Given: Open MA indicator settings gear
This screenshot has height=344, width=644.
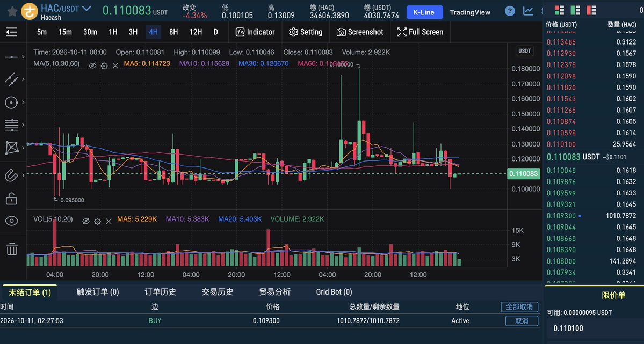Looking at the screenshot, I should coord(104,65).
